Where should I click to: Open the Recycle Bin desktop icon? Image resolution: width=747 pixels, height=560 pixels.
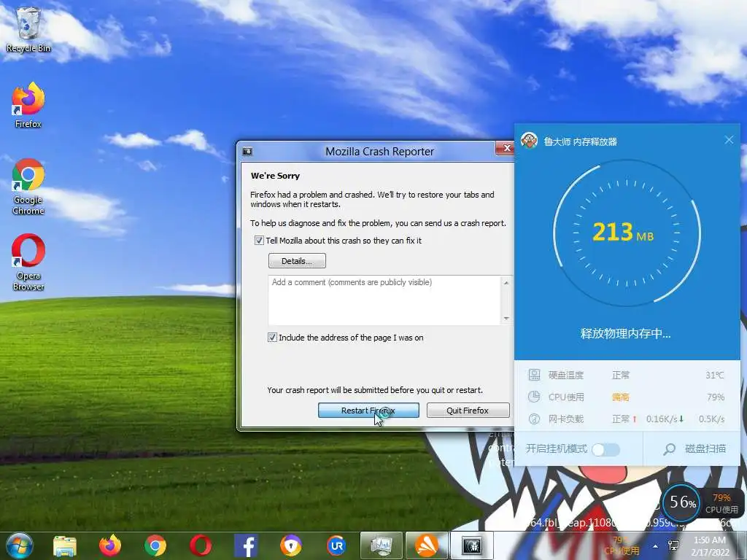click(28, 28)
